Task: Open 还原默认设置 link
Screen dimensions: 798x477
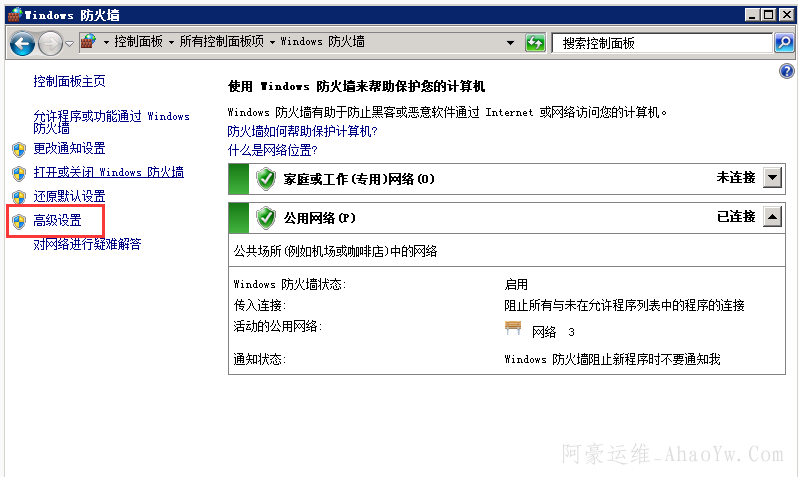Action: point(69,196)
